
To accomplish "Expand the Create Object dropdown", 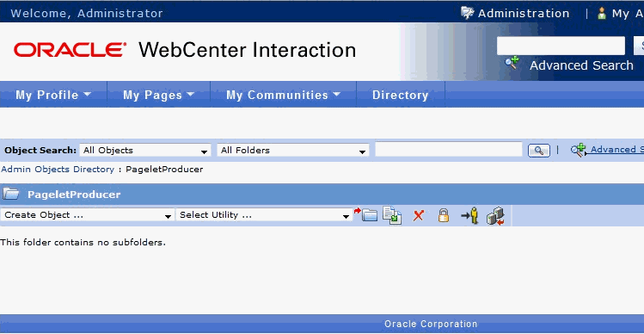I will (87, 215).
